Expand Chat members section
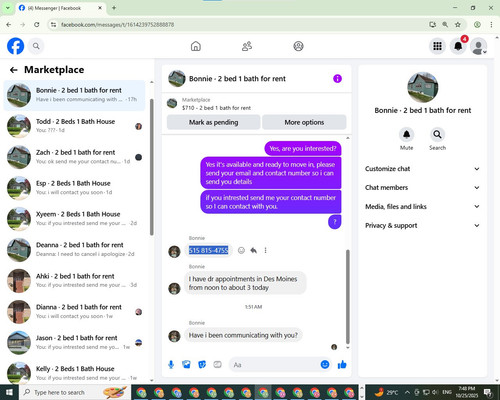This screenshot has width=500, height=400. click(x=422, y=187)
